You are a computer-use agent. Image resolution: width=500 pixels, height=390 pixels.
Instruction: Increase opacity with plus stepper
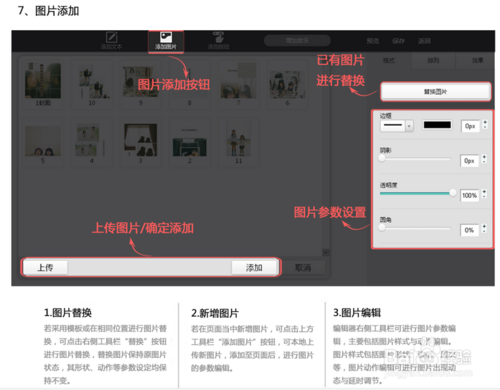click(484, 192)
